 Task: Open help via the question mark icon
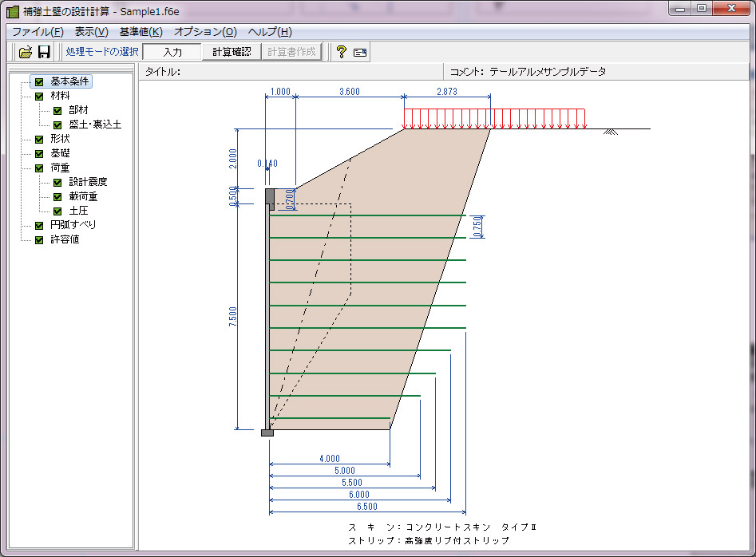tap(342, 52)
